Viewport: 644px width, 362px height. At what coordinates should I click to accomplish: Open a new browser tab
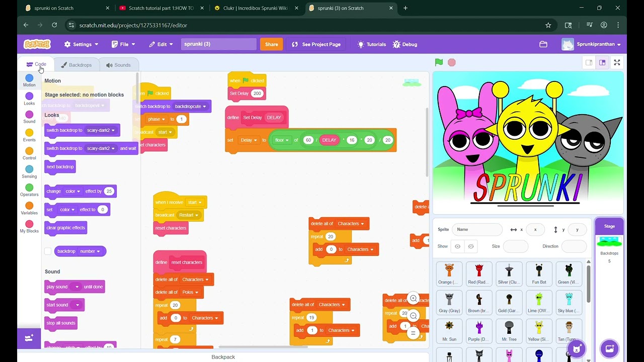click(x=406, y=8)
